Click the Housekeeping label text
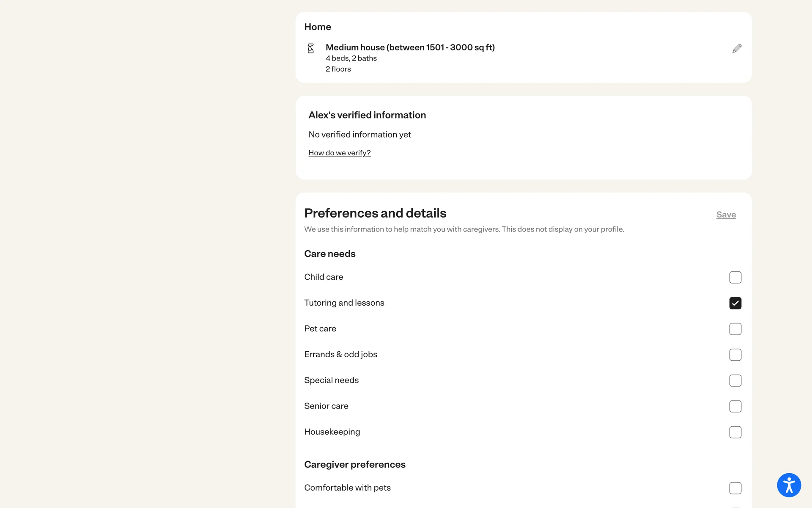Screen dimensions: 812x508 coord(332,432)
